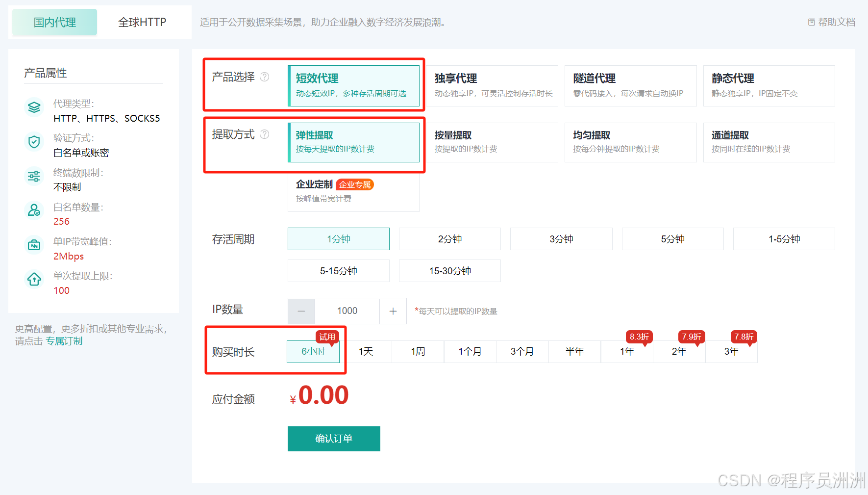Select 1分钟 survival period

(x=339, y=239)
